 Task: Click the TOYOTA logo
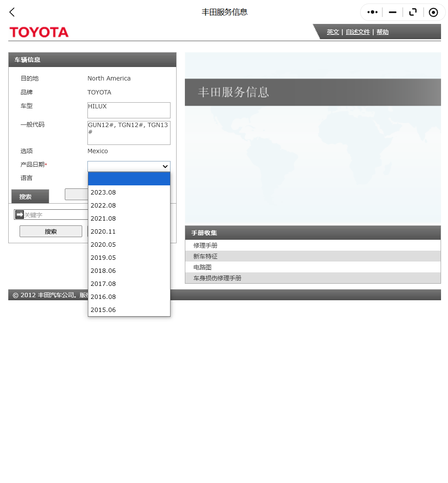coord(39,32)
